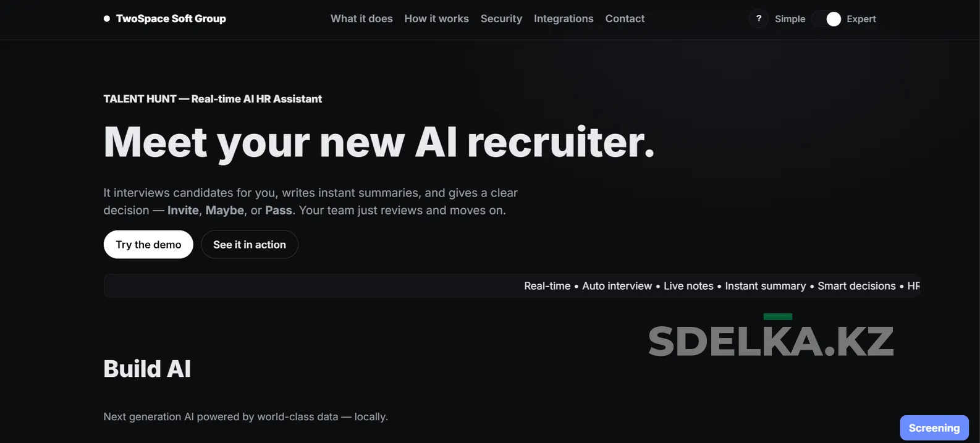Open the Integrations nav link
The image size is (980, 443).
click(x=564, y=19)
